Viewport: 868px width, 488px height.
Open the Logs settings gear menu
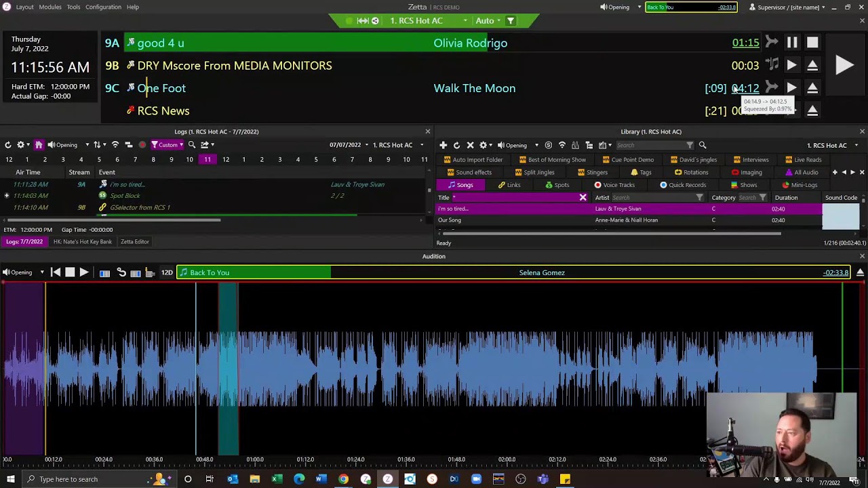pyautogui.click(x=22, y=145)
